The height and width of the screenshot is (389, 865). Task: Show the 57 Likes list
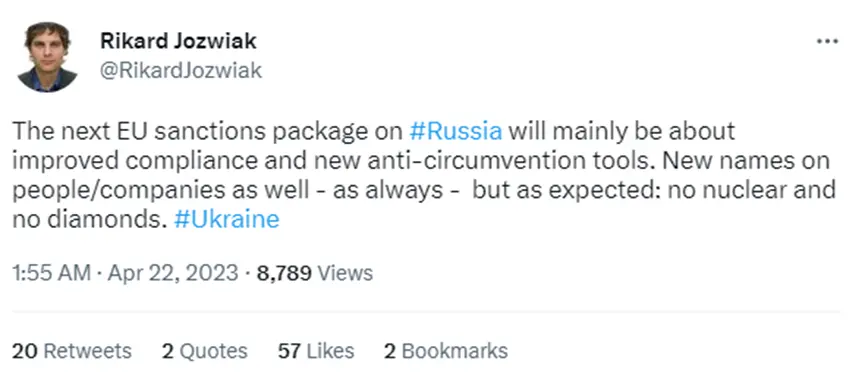click(316, 351)
